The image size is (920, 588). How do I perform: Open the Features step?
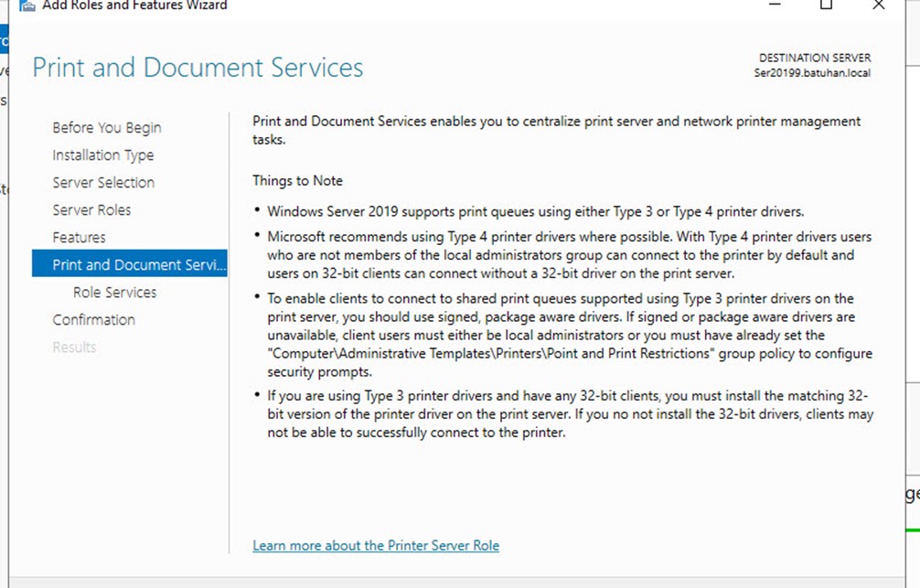[x=79, y=238]
